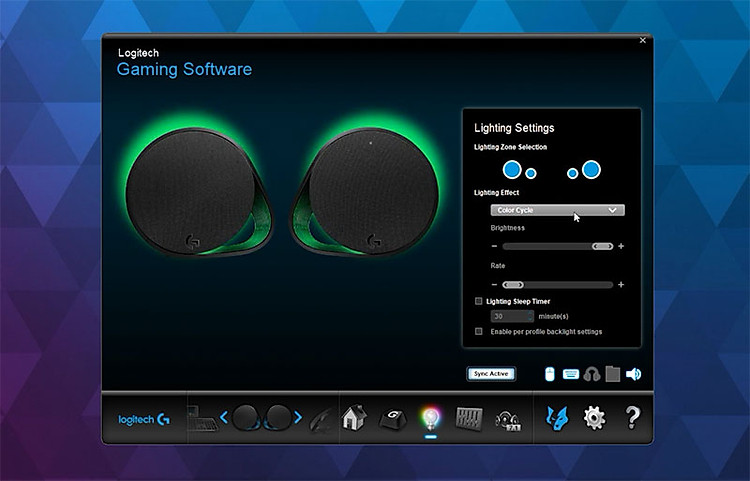
Task: Enable per profile backlight settings checkbox
Action: 478,331
